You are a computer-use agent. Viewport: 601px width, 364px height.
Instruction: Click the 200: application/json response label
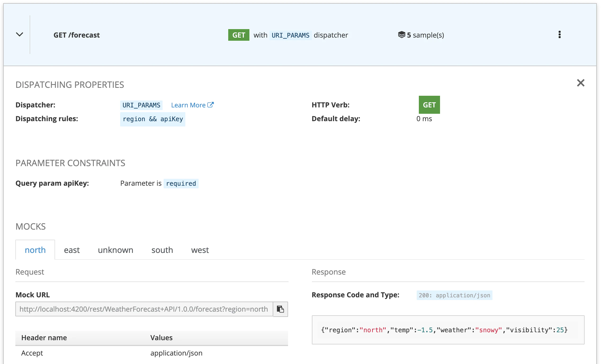coord(454,295)
